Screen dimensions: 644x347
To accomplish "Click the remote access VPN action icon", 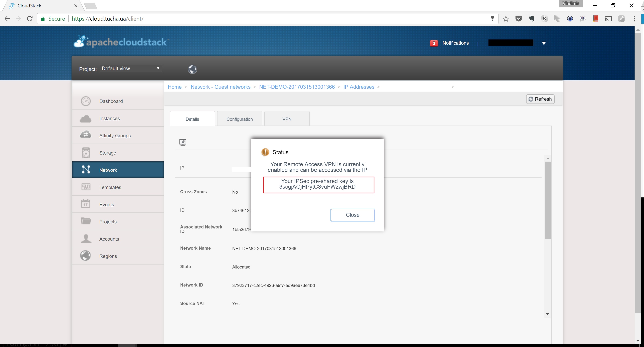I will click(x=183, y=142).
